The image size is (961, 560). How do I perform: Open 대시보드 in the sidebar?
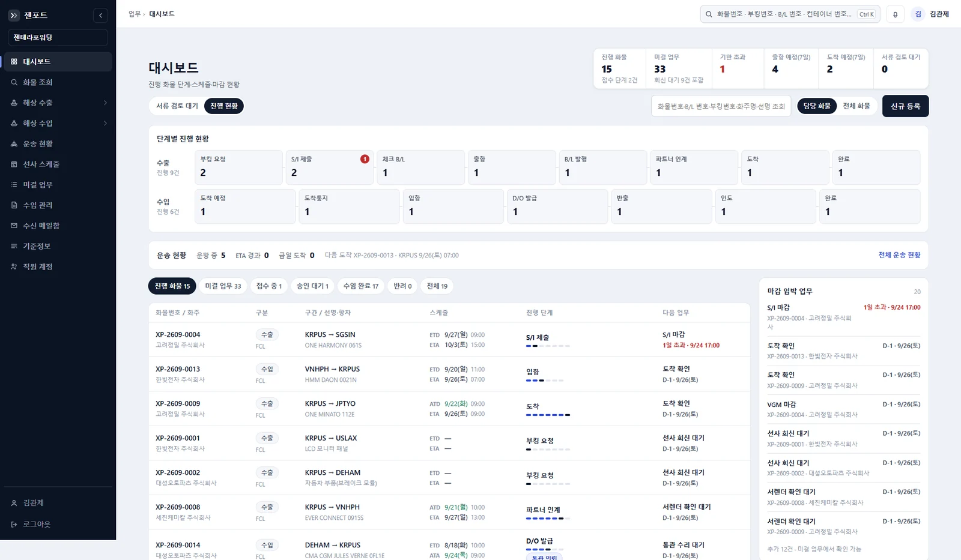58,62
